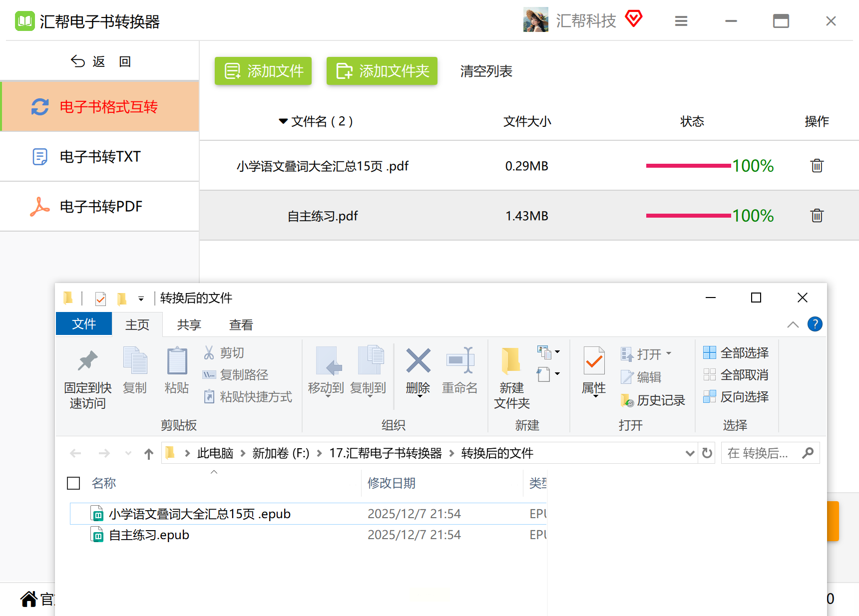Open 属性 properties icon in ribbon
Viewport: 859px width, 616px height.
594,360
